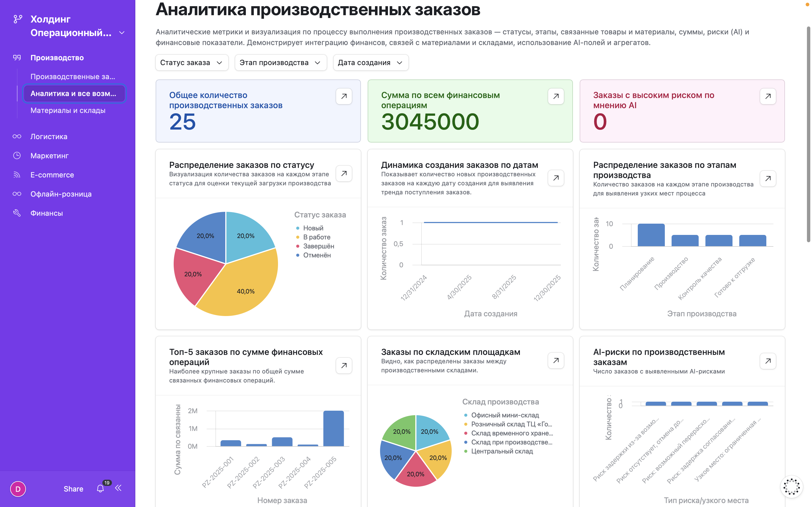Click the Офлайн-розница sidebar icon
812x507 pixels.
(x=17, y=194)
